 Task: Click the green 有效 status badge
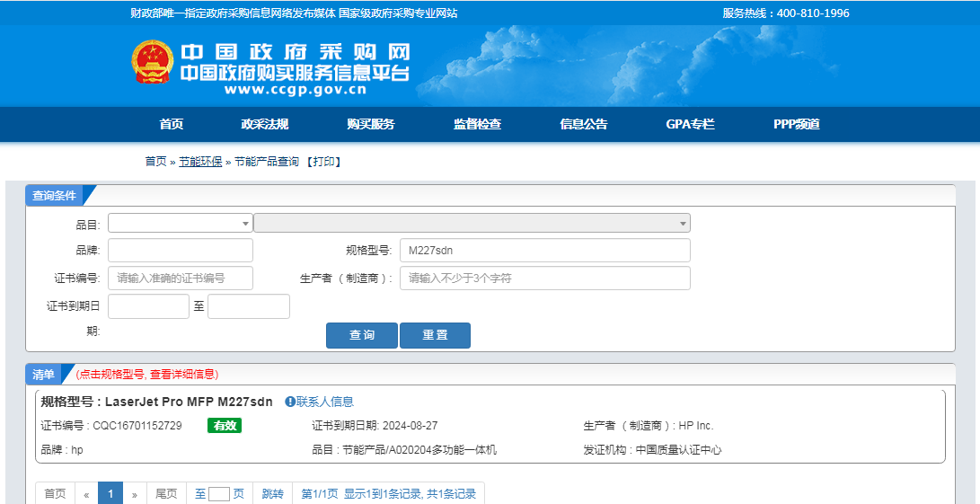pos(225,425)
